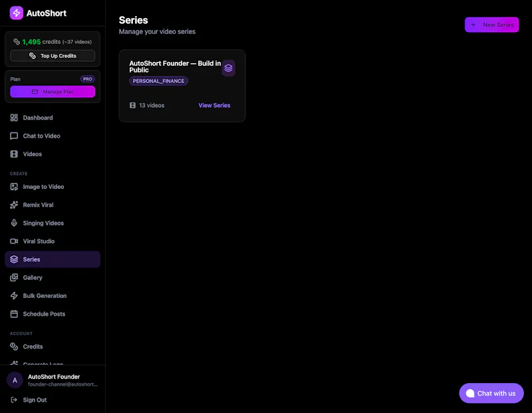Click the Singing Videos microphone icon
532x413 pixels.
14,223
